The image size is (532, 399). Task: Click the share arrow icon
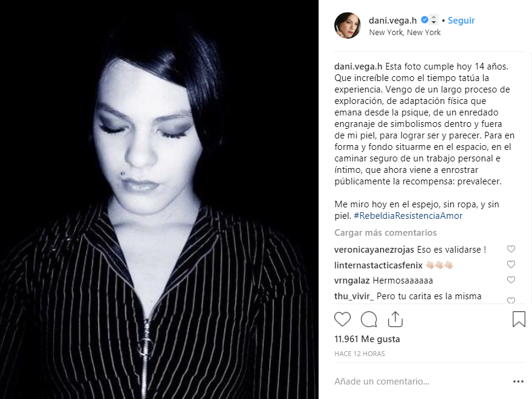395,319
